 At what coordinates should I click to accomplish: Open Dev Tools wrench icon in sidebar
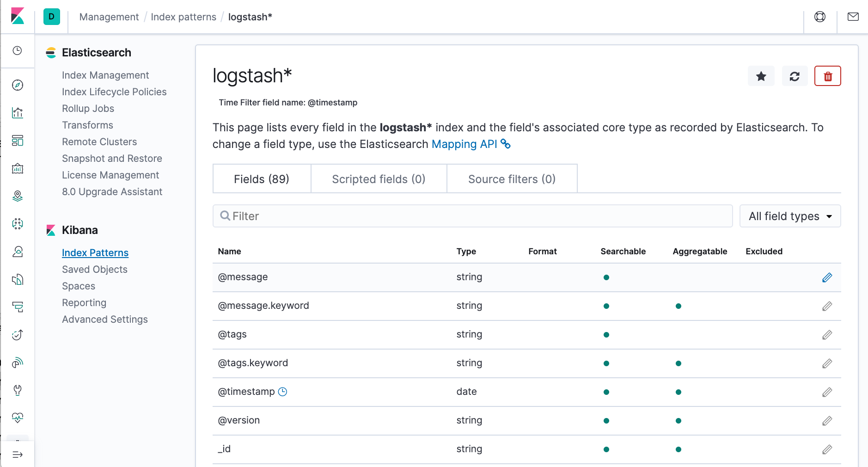pos(18,390)
